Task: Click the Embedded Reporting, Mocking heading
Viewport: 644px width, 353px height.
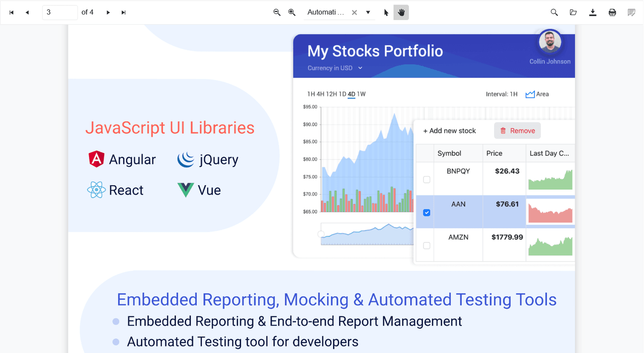Action: point(337,300)
